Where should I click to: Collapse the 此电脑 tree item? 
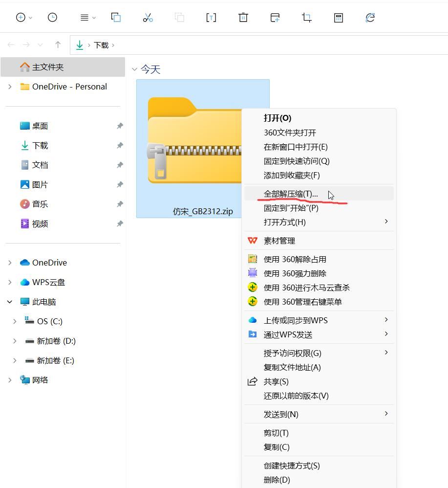click(x=10, y=302)
